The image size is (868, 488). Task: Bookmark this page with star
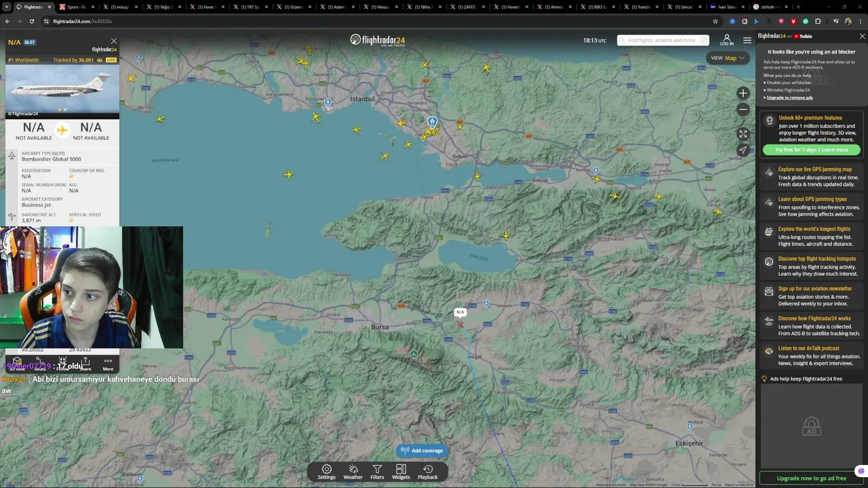coord(715,21)
